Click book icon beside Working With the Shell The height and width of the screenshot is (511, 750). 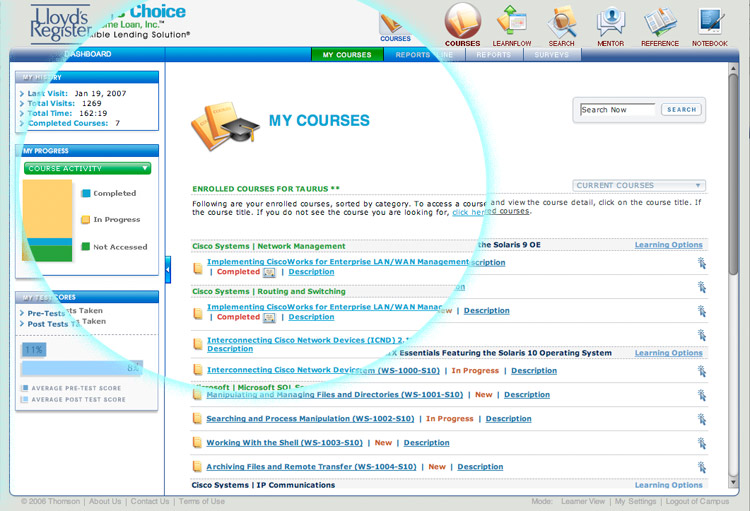[197, 443]
